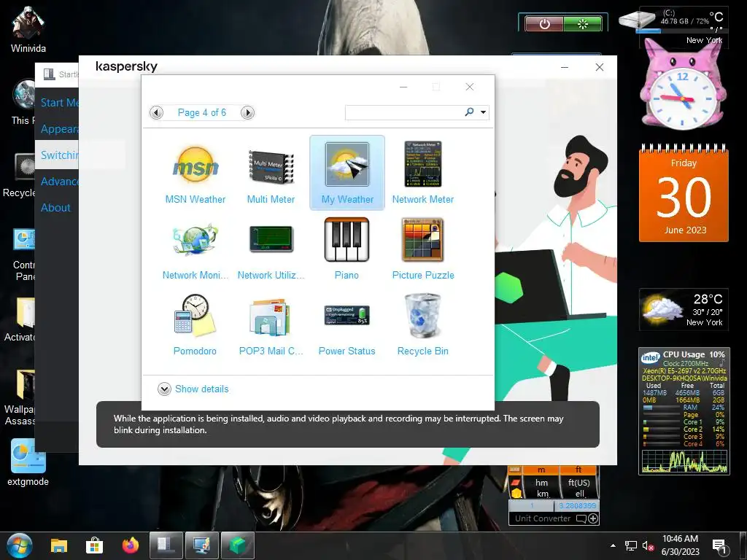Show hidden tray icons arrow
747x560 pixels.
click(613, 545)
